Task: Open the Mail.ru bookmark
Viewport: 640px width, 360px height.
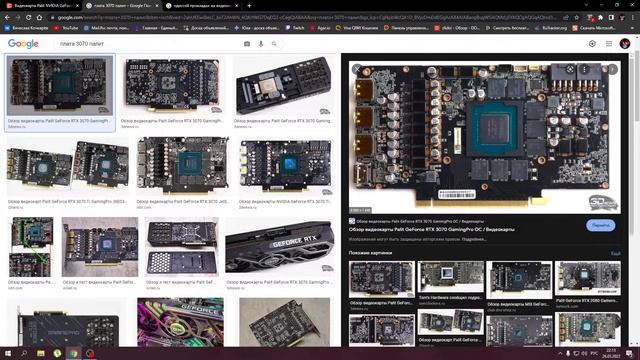Action: point(107,28)
